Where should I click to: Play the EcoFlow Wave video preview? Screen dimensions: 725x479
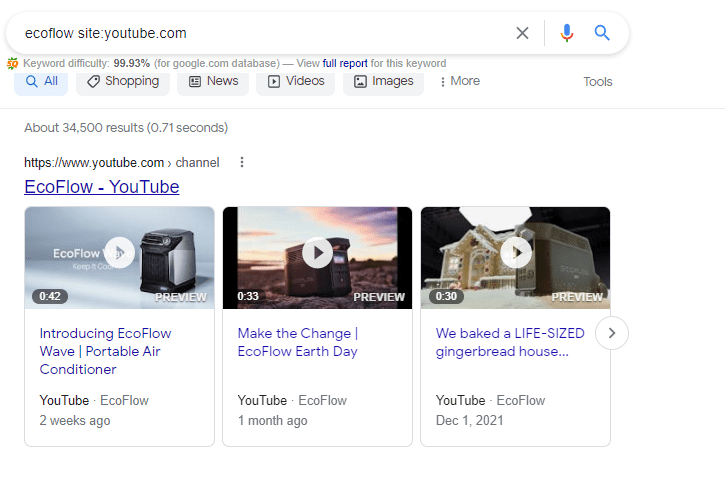coord(119,252)
